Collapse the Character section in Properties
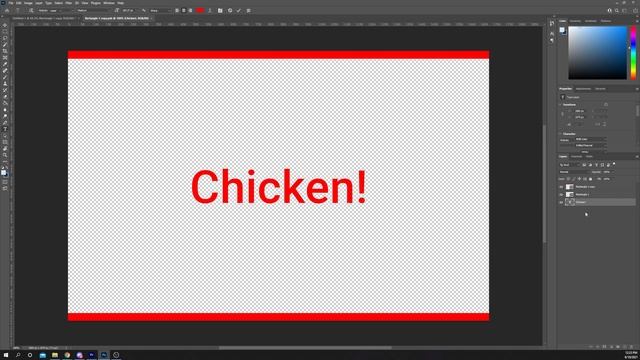This screenshot has height=360, width=640. pyautogui.click(x=560, y=134)
